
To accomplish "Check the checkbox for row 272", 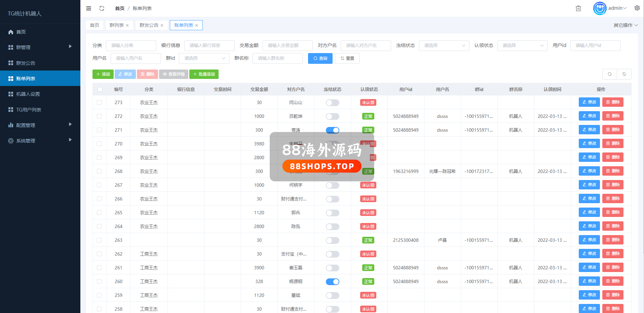I will coord(99,116).
